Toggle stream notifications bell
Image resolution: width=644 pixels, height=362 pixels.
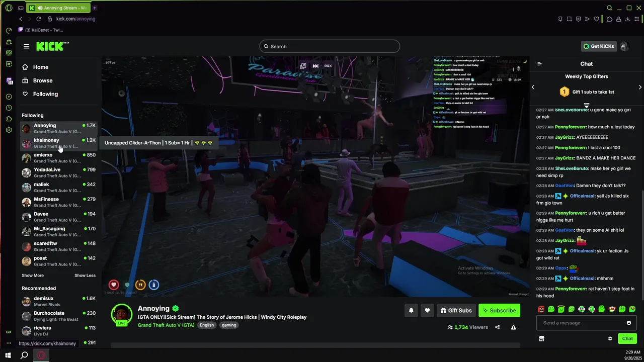click(411, 311)
